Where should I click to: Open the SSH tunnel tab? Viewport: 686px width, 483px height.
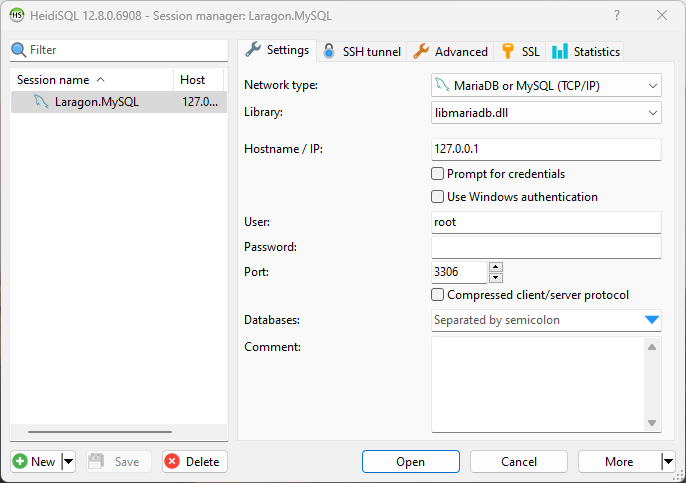(x=362, y=51)
